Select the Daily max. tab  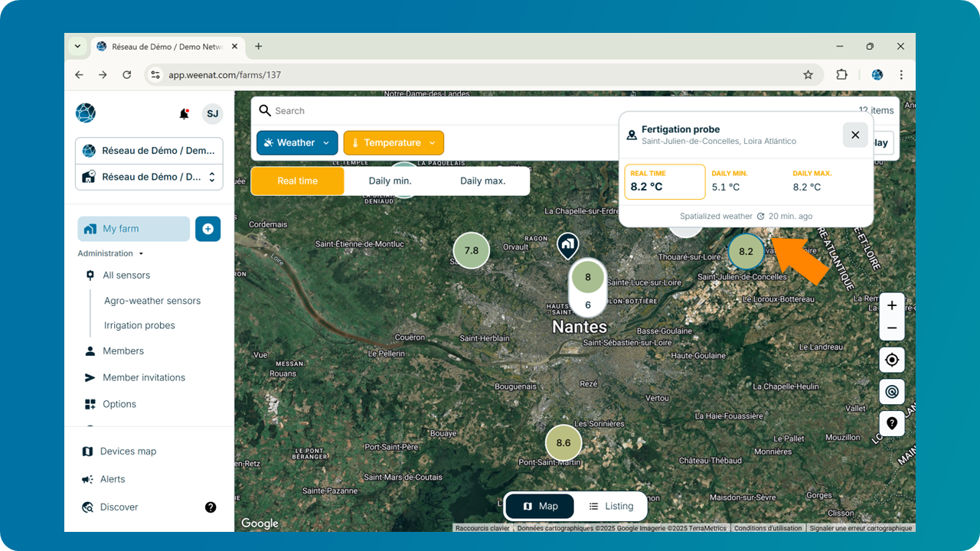tap(482, 181)
